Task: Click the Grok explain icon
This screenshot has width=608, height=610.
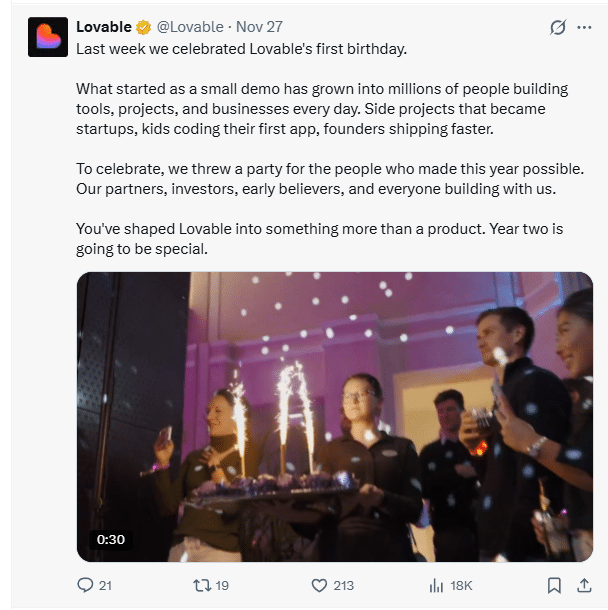Action: click(558, 27)
